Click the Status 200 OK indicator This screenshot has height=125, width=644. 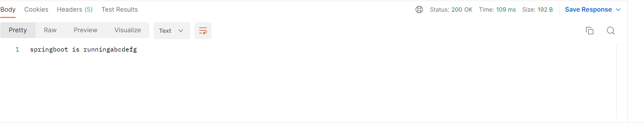pyautogui.click(x=451, y=10)
